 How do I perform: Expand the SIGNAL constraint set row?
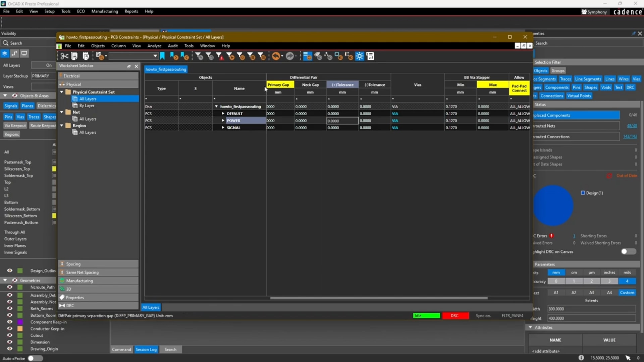223,127
